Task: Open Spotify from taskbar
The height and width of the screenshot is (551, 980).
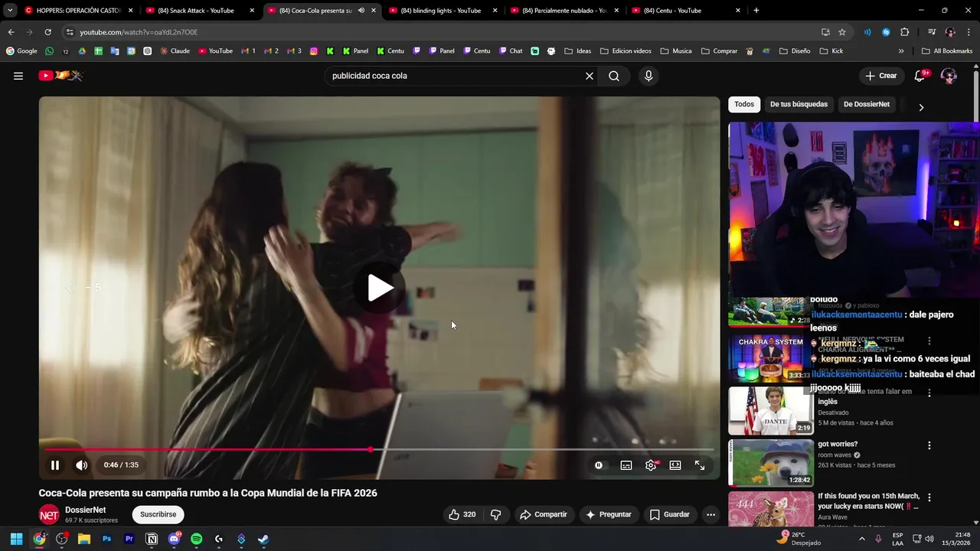Action: pyautogui.click(x=196, y=539)
